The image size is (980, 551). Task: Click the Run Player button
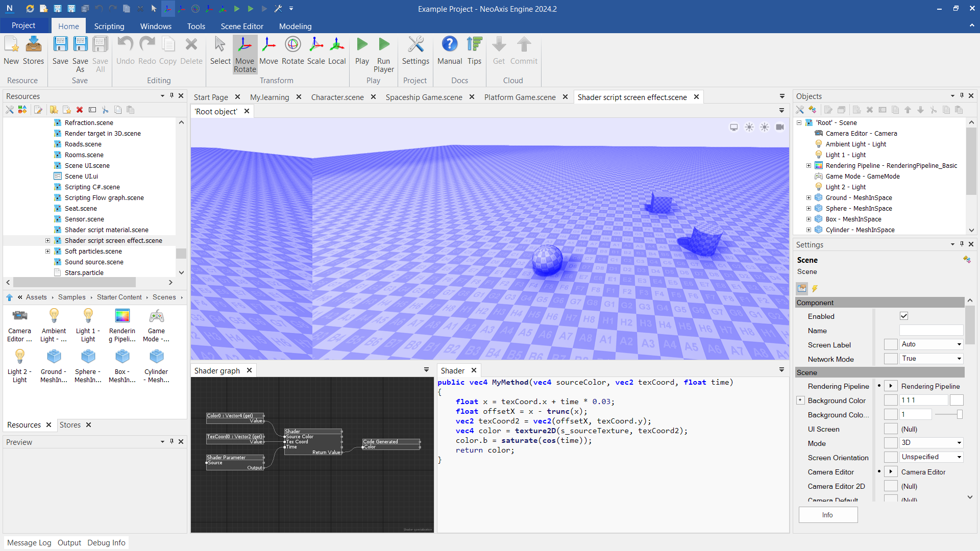pyautogui.click(x=382, y=50)
